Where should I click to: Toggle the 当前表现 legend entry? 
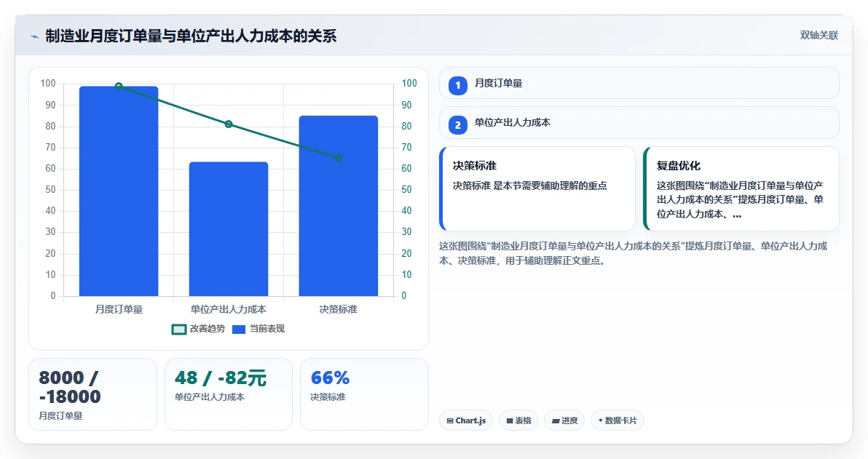258,329
